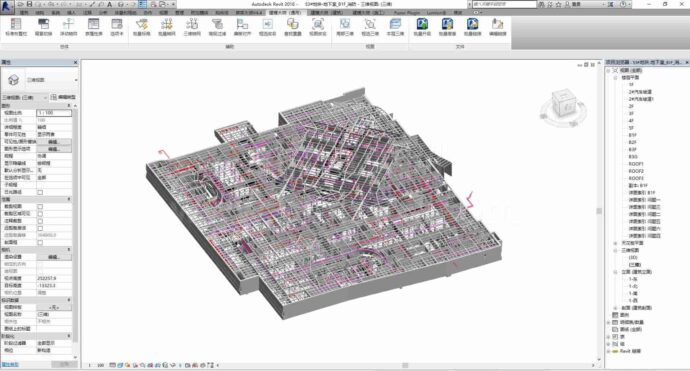690x371 pixels.
Task: Click the Revit application menu logo
Action: click(x=7, y=6)
